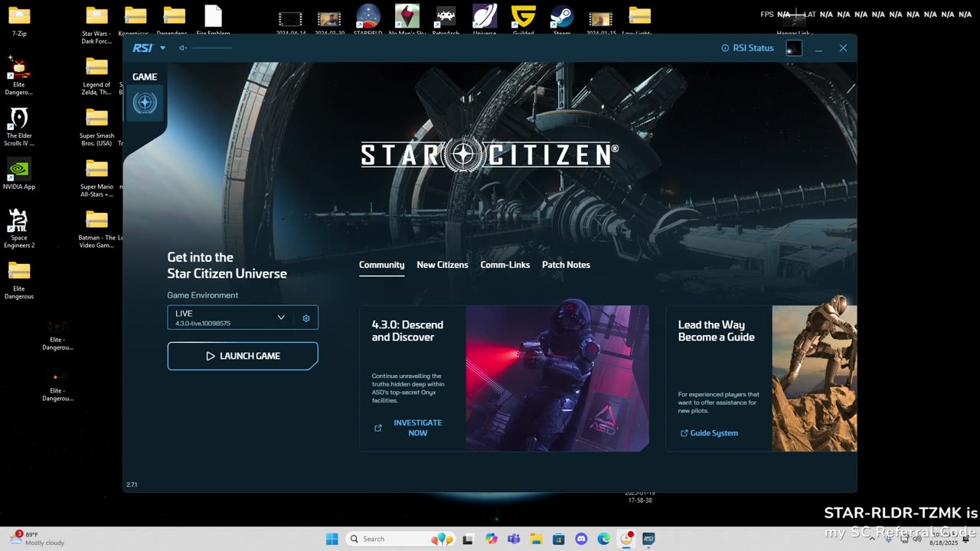Open the Star Wars Dark Forces folder
This screenshot has height=551, width=980.
(x=96, y=24)
